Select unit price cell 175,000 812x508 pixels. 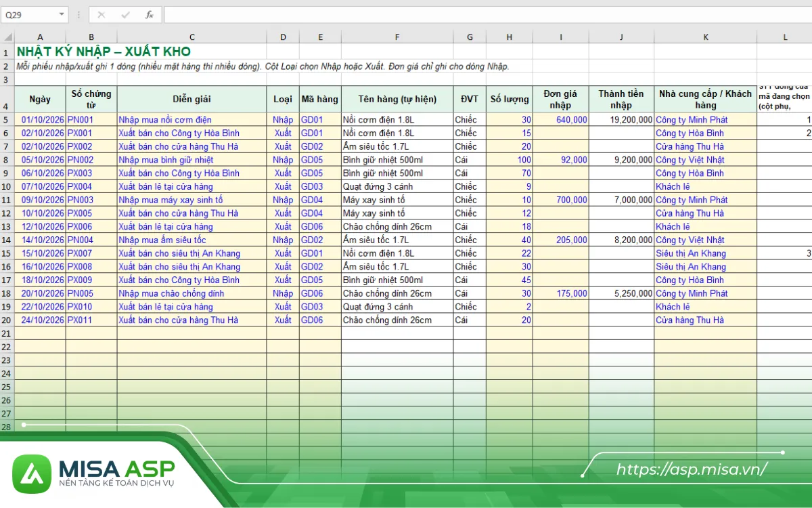[x=560, y=293]
